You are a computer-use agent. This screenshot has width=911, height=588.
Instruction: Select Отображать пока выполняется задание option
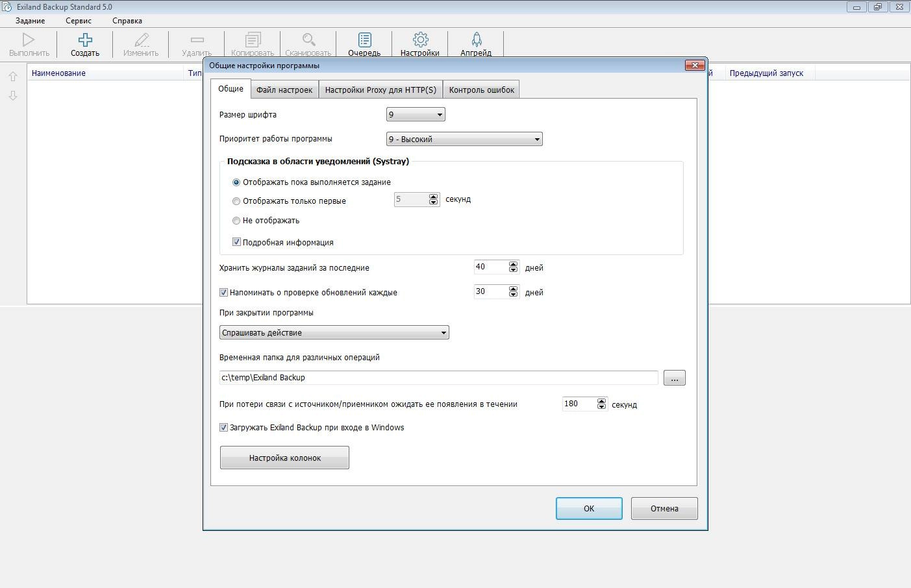pyautogui.click(x=236, y=182)
